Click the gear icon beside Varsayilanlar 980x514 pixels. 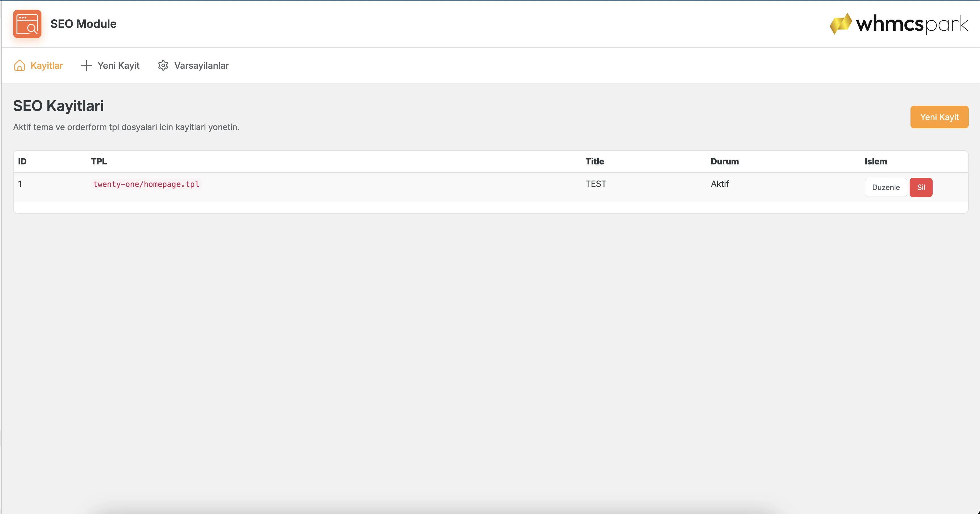click(x=163, y=66)
